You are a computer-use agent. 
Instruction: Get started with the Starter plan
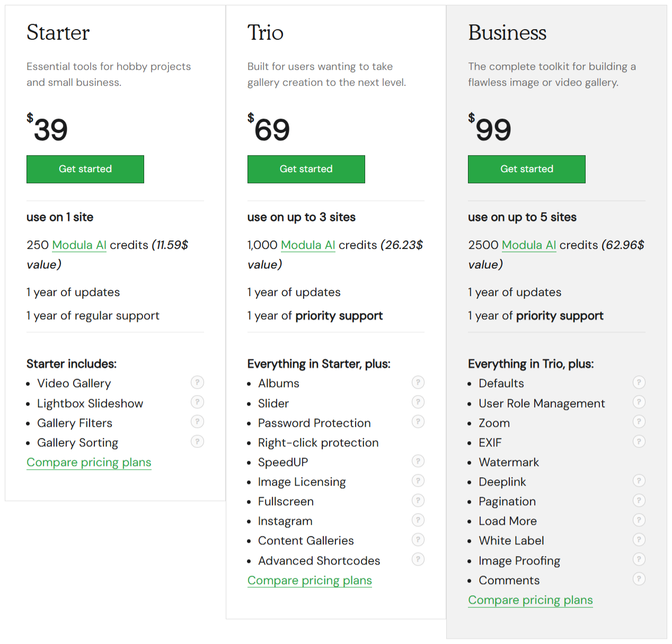[85, 169]
